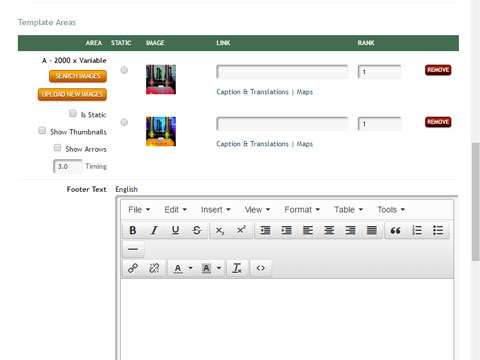Image resolution: width=480 pixels, height=360 pixels.
Task: Click the increase indent icon
Action: click(x=286, y=230)
